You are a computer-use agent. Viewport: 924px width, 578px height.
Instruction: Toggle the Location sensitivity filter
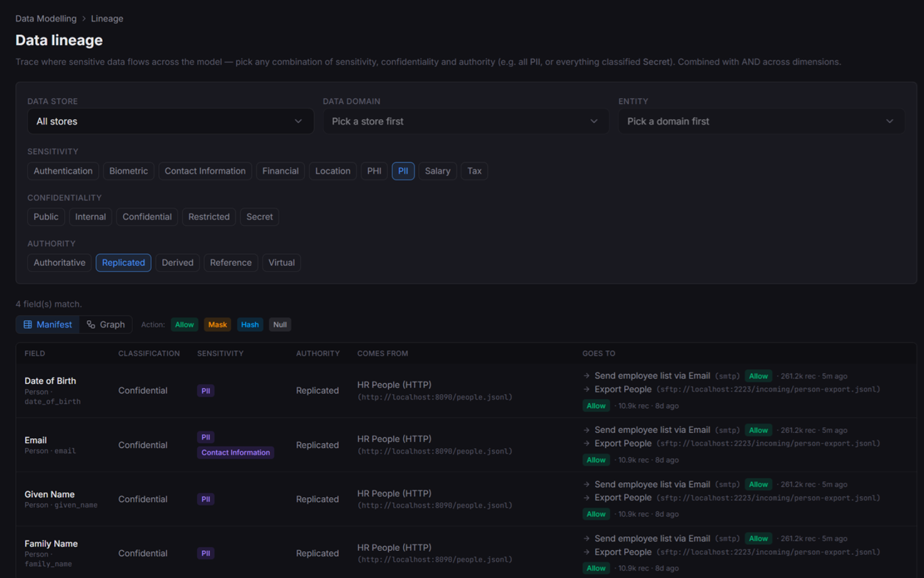point(333,171)
